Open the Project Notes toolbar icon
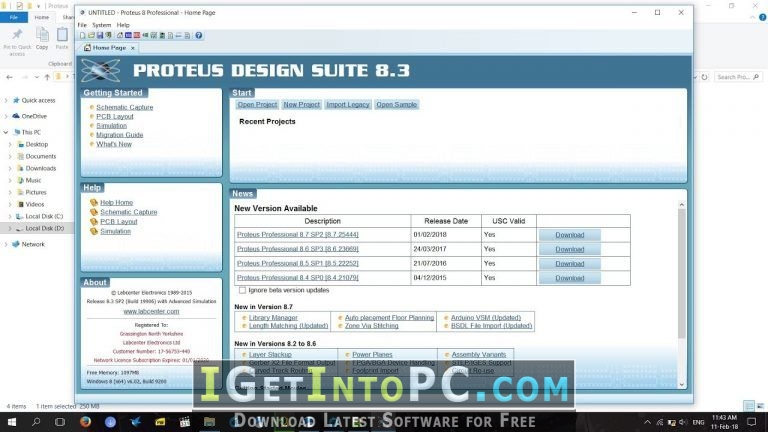Screen dimensions: 768x432 tap(187, 35)
